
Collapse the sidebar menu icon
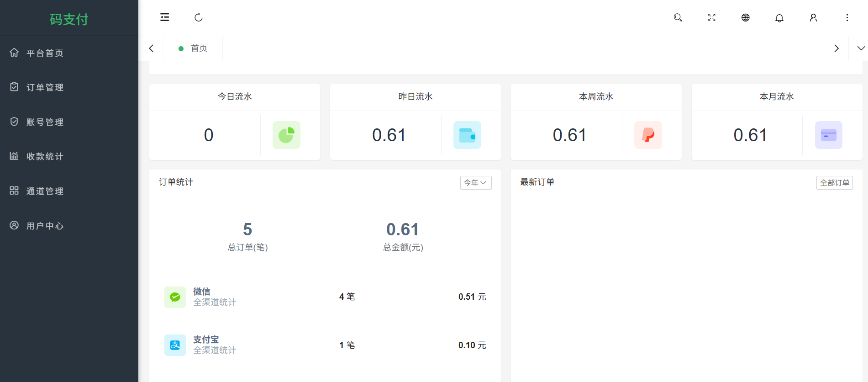[x=165, y=17]
